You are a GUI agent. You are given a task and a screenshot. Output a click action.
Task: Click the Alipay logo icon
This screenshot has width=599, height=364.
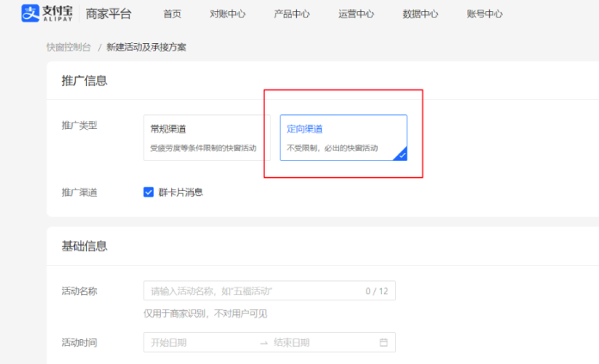tap(33, 14)
